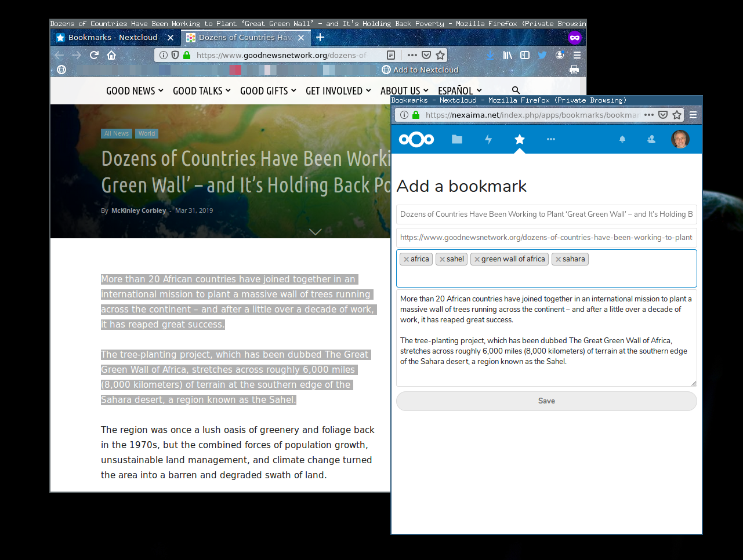Click bookmark description textarea
743x560 pixels.
click(x=546, y=339)
